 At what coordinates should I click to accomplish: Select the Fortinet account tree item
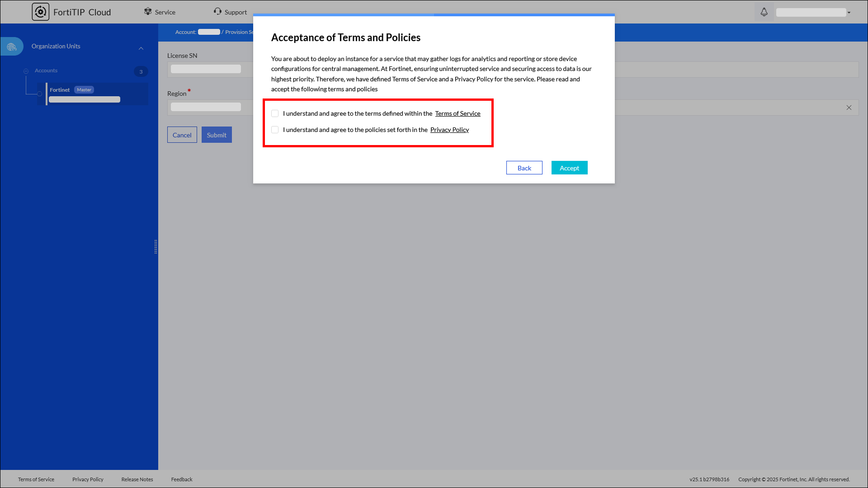[60, 90]
